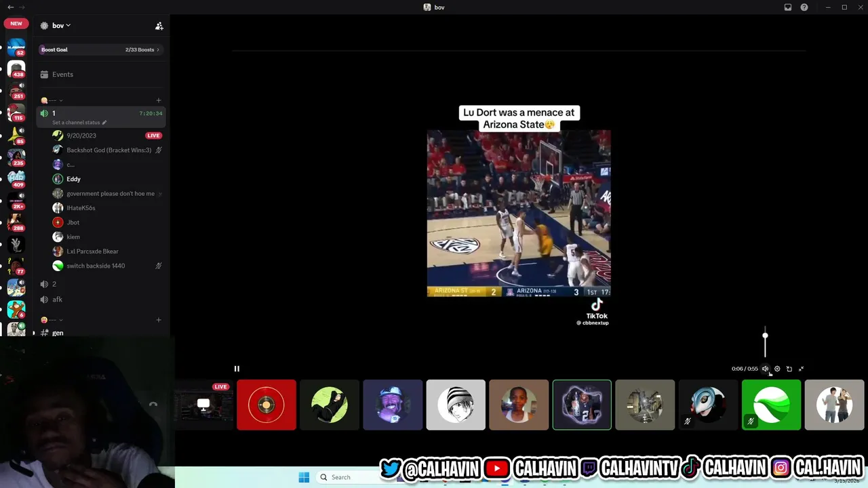Click the pencil icon beside channel status
Image resolution: width=868 pixels, height=488 pixels.
click(104, 123)
